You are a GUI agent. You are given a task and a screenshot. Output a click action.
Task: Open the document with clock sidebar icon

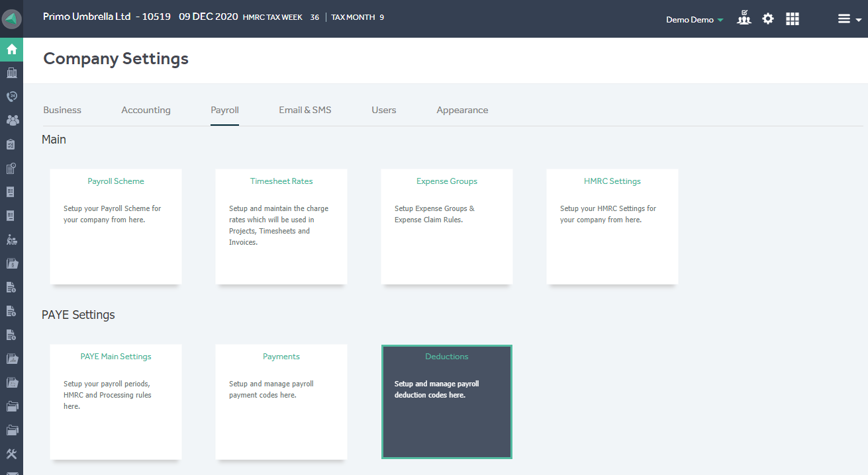11,168
